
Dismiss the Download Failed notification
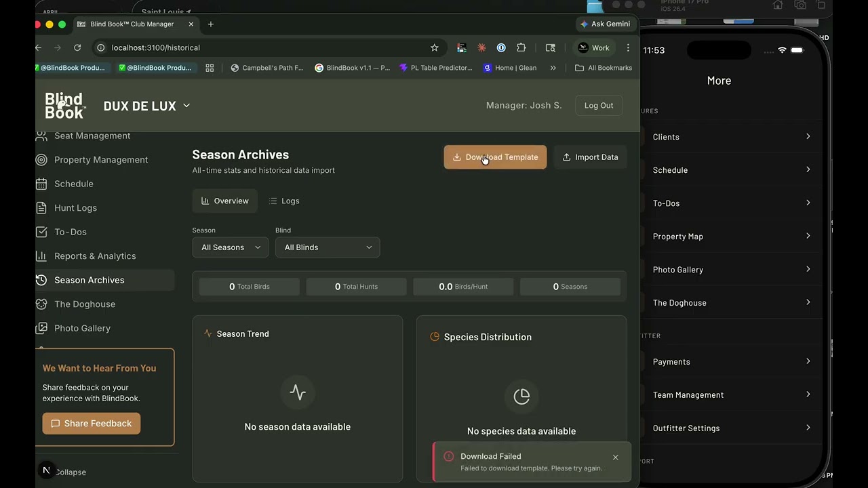point(616,457)
